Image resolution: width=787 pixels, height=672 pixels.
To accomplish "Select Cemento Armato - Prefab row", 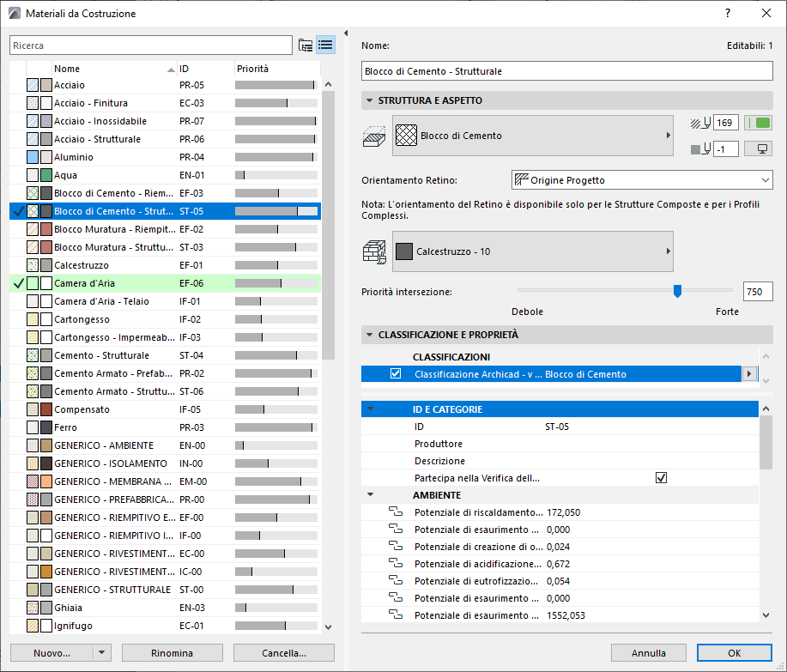I will [x=165, y=373].
